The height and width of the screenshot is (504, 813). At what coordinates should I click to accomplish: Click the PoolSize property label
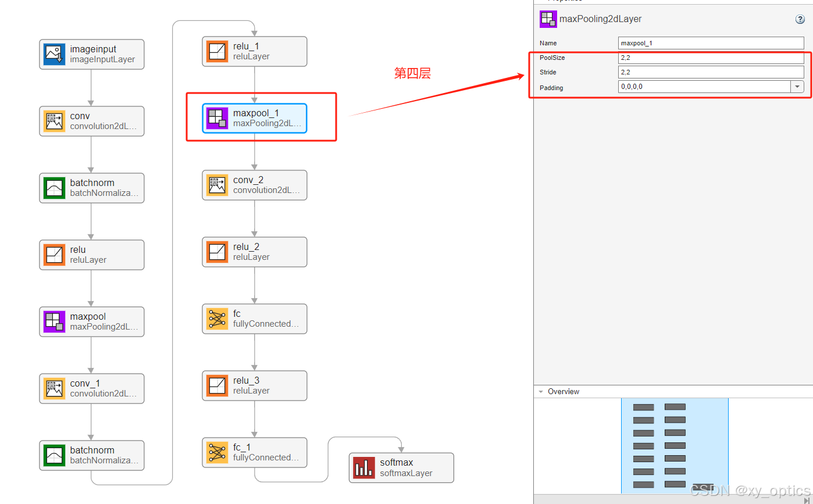(x=552, y=58)
